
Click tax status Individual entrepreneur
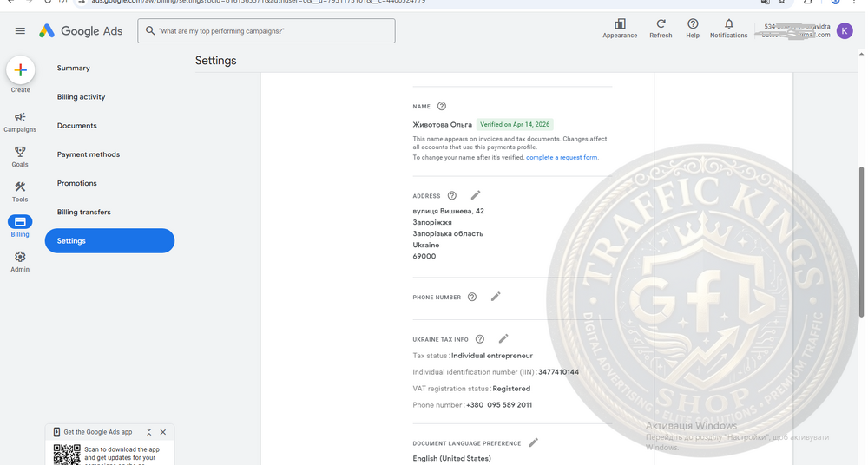tap(491, 356)
